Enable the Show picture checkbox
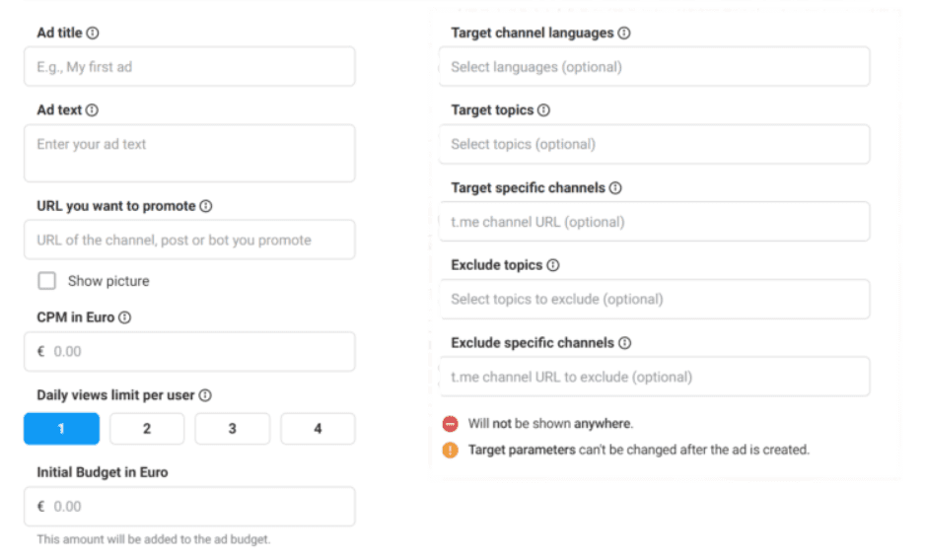 pos(47,281)
